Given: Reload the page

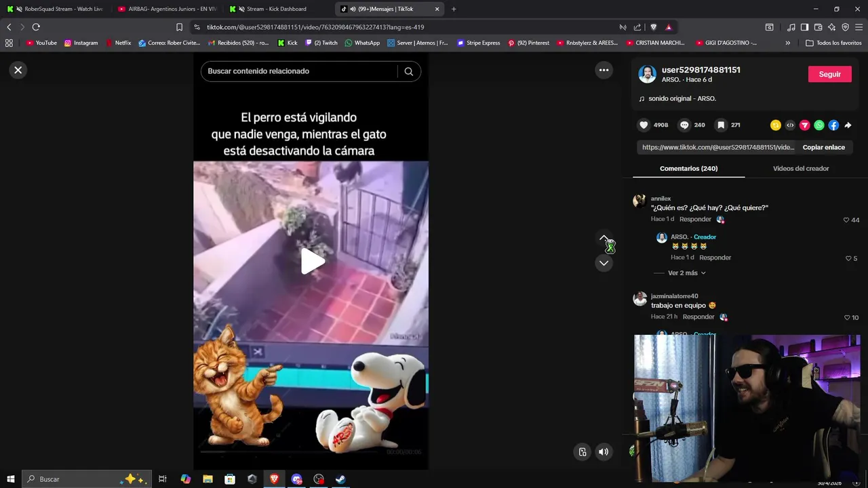Looking at the screenshot, I should tap(36, 27).
